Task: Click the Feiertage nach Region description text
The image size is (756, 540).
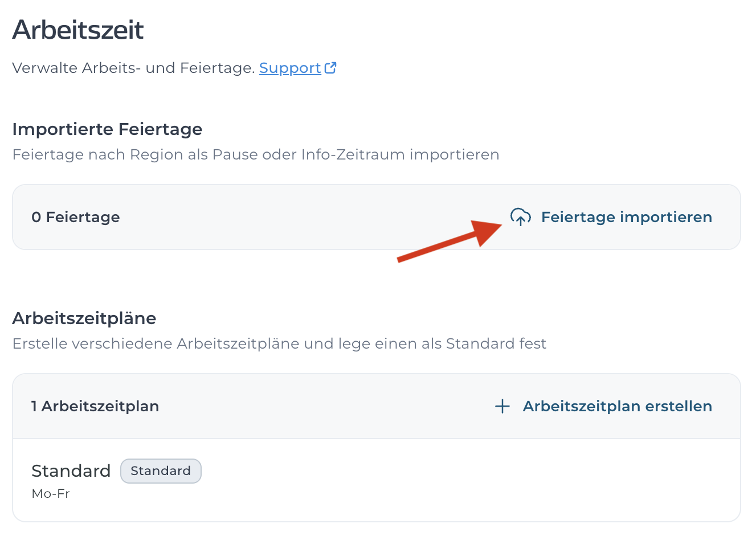Action: tap(256, 155)
